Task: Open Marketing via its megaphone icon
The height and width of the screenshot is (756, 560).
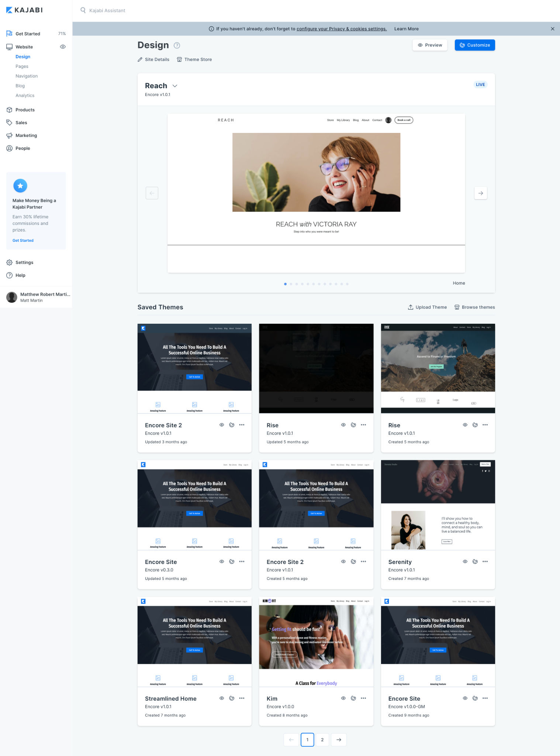Action: point(10,135)
